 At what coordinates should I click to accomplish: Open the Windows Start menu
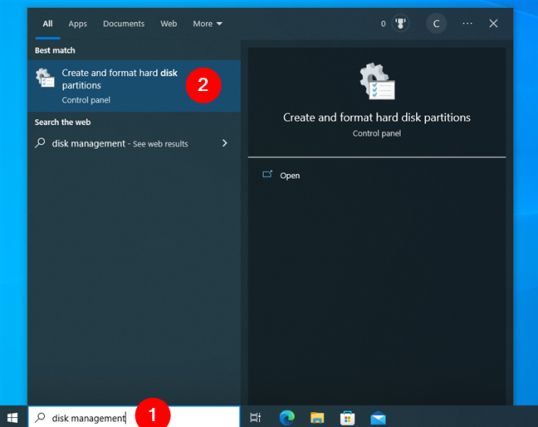pyautogui.click(x=13, y=417)
